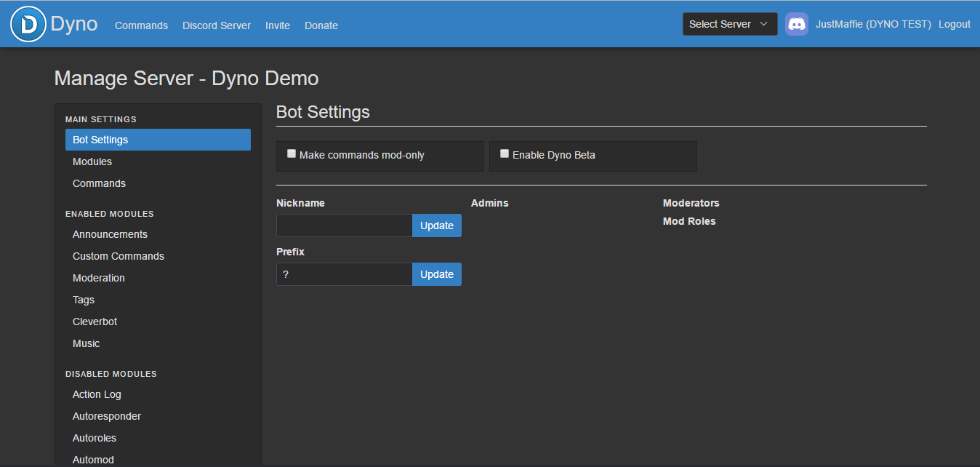This screenshot has height=467, width=980.
Task: Click the JustMaffie (DYNO TEST) username
Action: (x=873, y=24)
